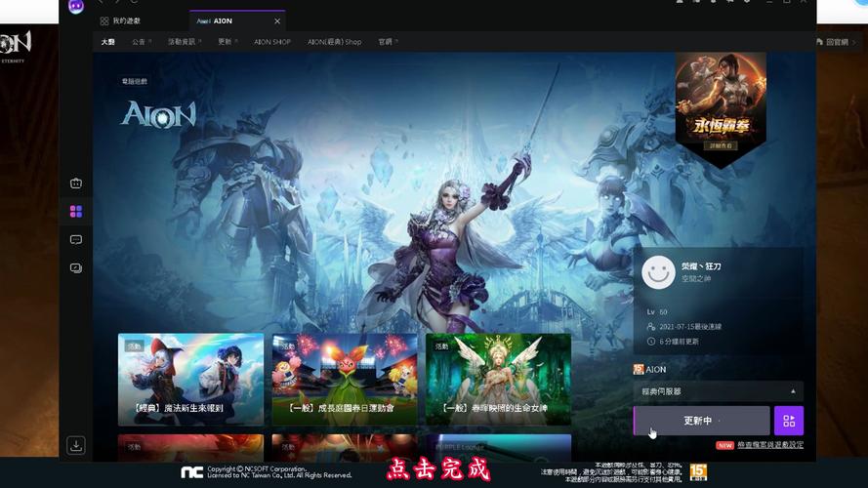Open the store bag sidebar icon
Screen dimensions: 868x488
(x=76, y=183)
